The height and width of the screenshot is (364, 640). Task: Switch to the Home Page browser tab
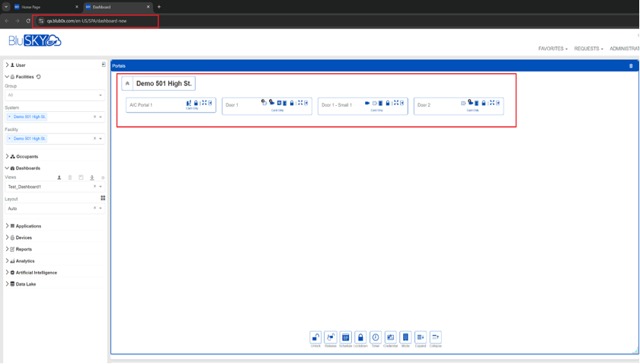pyautogui.click(x=42, y=7)
